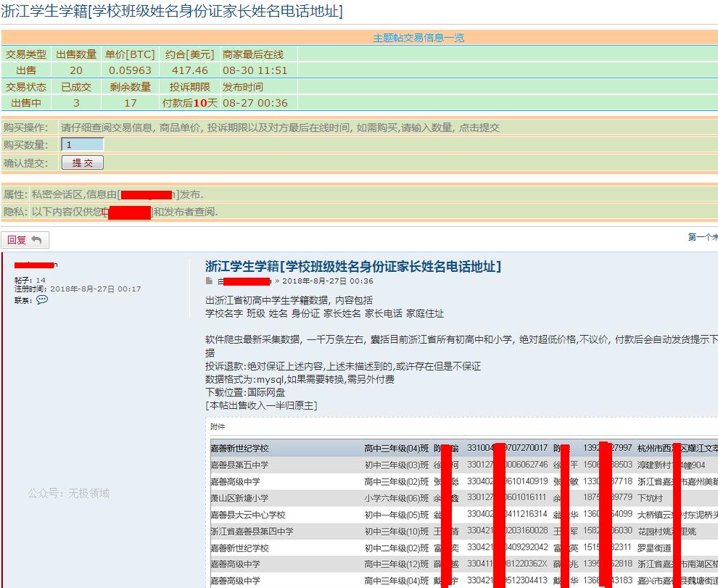Click the 帖子: 14 post count
The width and height of the screenshot is (718, 588).
pyautogui.click(x=30, y=280)
